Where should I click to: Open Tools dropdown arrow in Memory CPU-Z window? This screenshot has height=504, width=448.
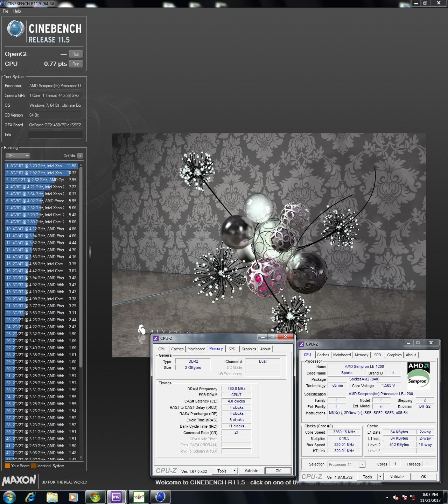pyautogui.click(x=235, y=471)
